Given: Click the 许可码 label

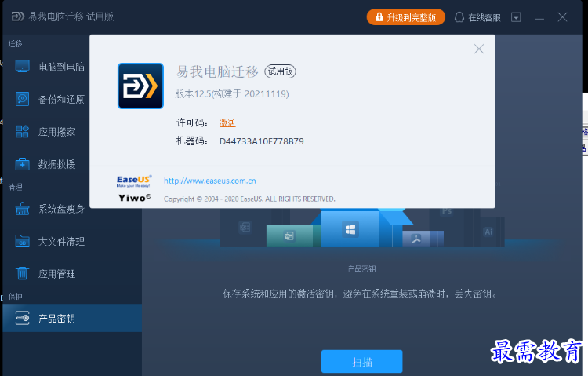Looking at the screenshot, I should pyautogui.click(x=192, y=122).
